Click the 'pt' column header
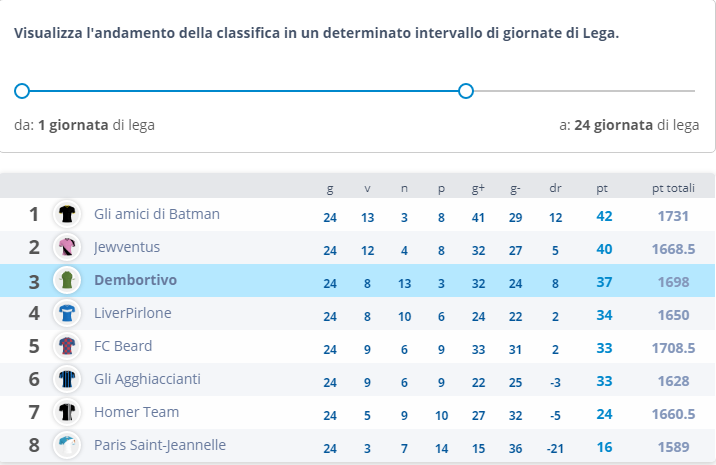The image size is (716, 465). [x=602, y=188]
